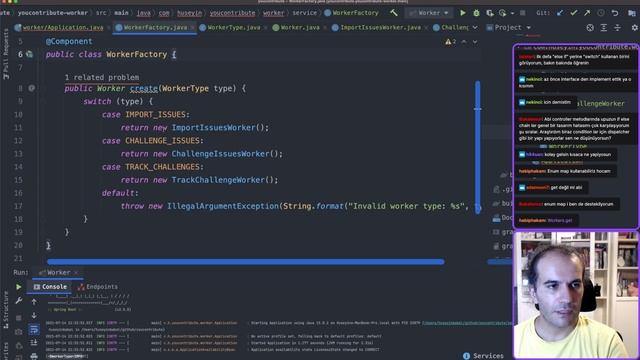Click the 'create' method name
The image size is (640, 360).
[x=144, y=88]
